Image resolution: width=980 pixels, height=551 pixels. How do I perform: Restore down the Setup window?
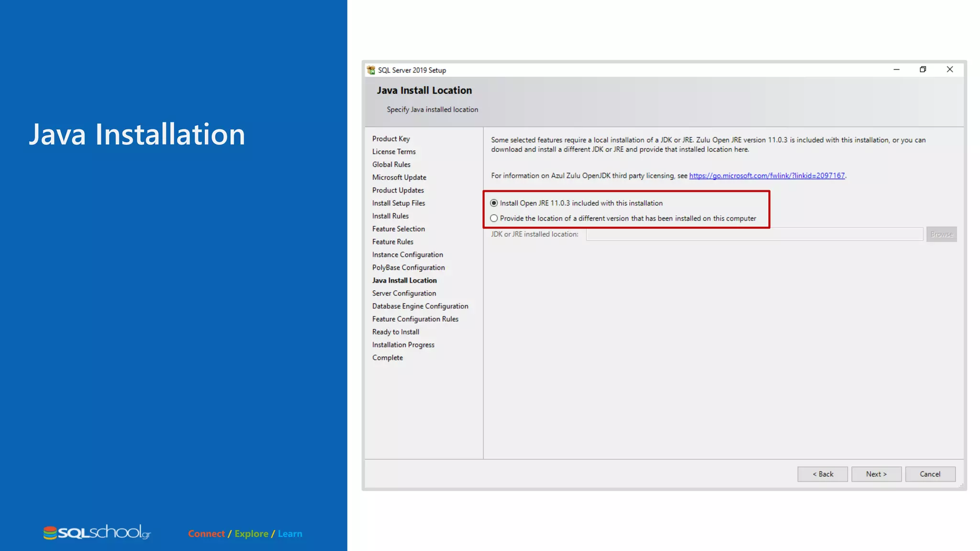(923, 70)
